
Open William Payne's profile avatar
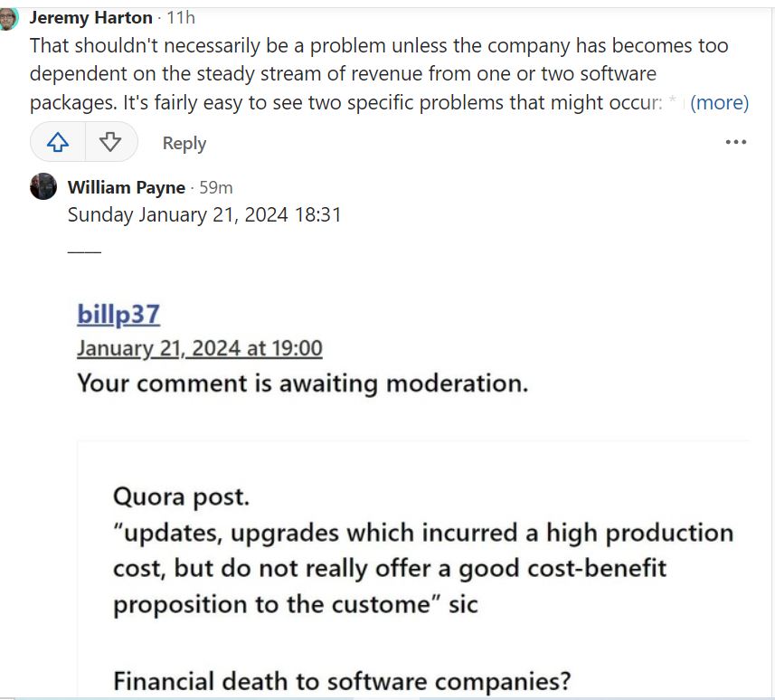(x=43, y=186)
